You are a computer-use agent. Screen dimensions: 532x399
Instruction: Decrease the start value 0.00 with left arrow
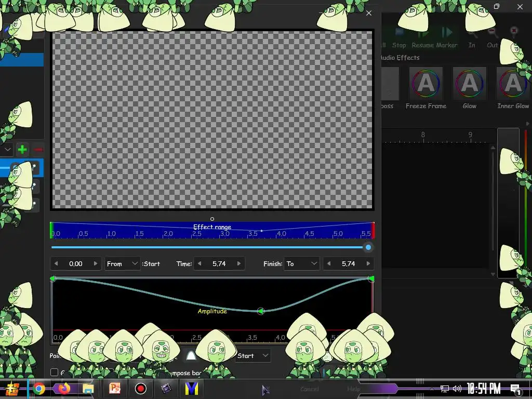tap(56, 263)
